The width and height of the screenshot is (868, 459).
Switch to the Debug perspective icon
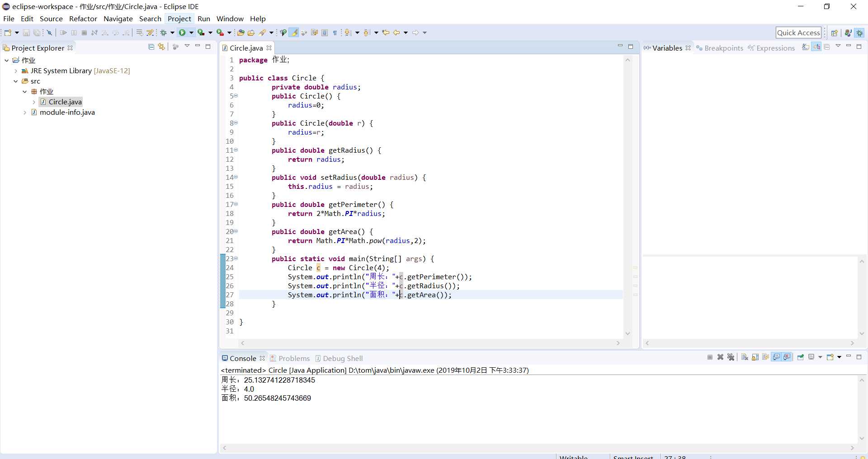point(860,33)
